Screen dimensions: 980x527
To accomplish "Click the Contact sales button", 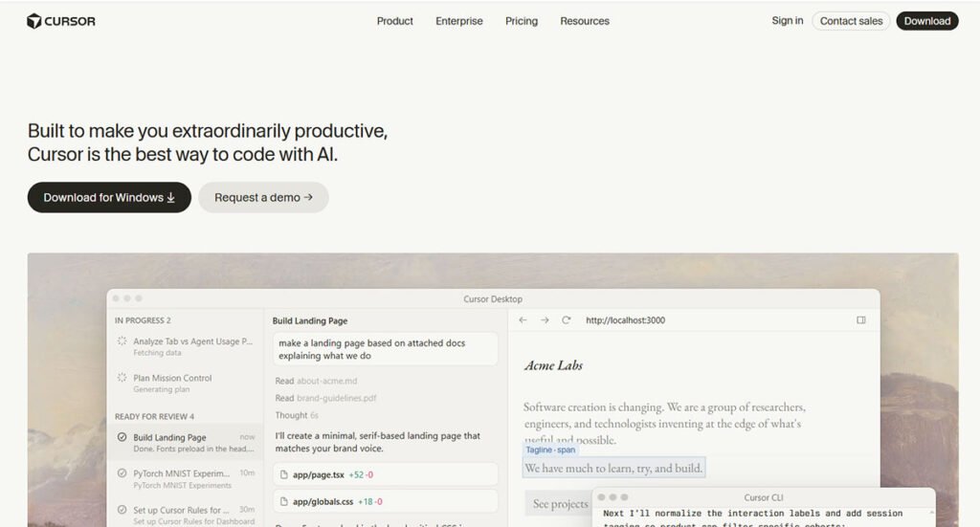I will click(851, 21).
